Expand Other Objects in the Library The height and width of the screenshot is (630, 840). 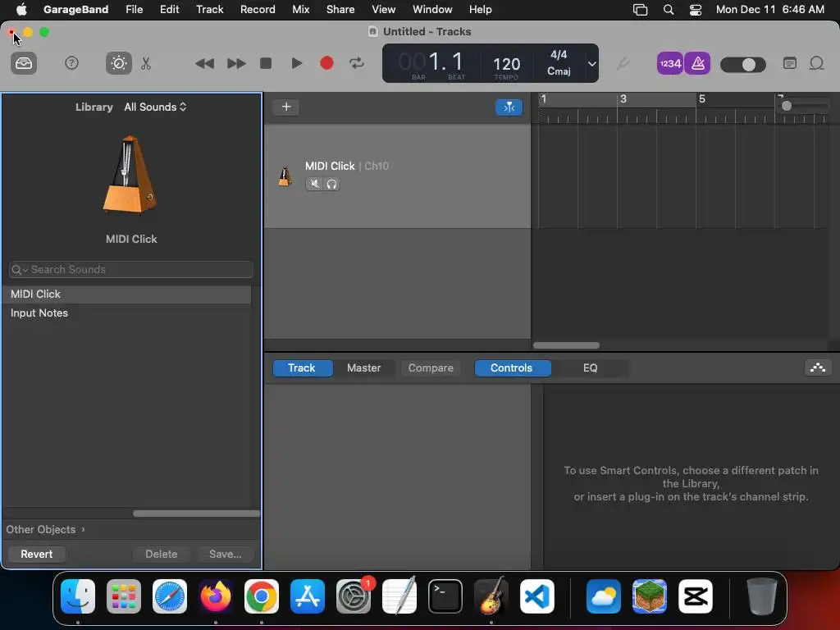(x=46, y=529)
